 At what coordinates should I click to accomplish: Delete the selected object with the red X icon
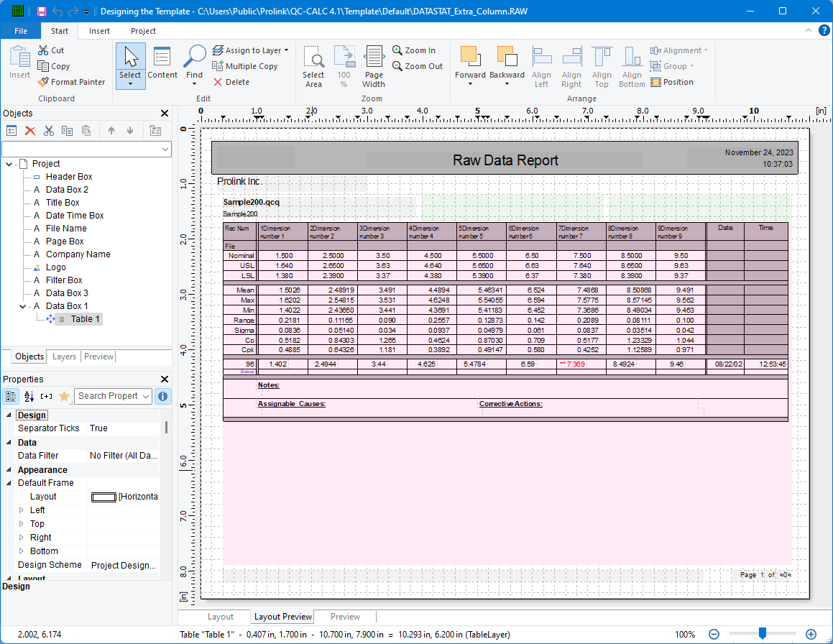pyautogui.click(x=29, y=130)
